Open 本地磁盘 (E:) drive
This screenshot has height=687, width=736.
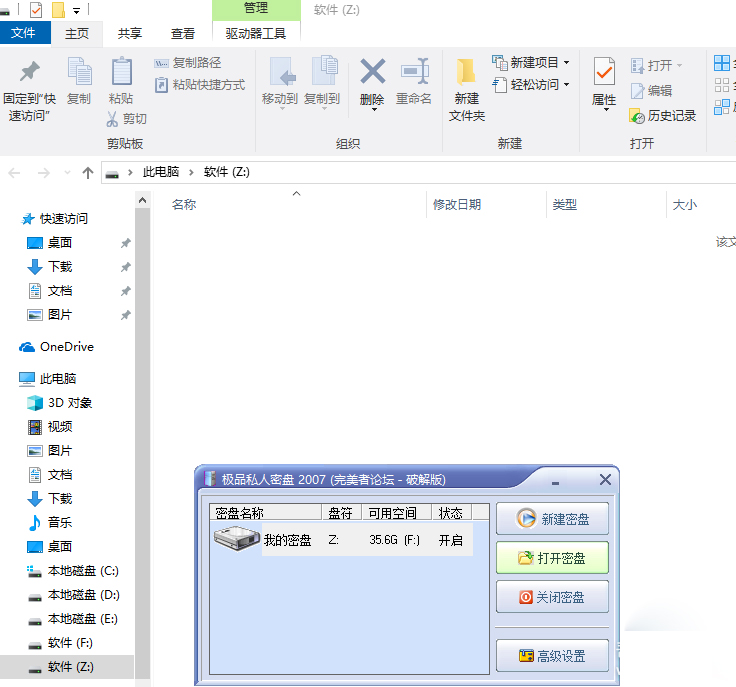(x=83, y=619)
